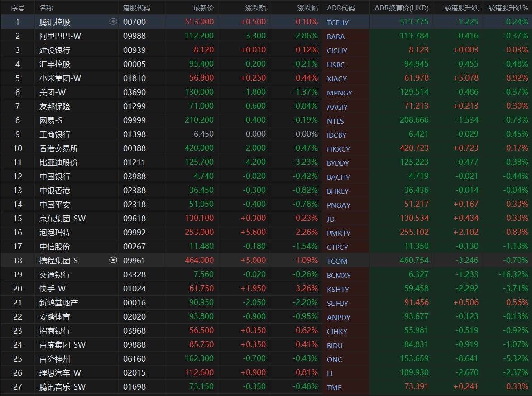The image size is (532, 396).
Task: Click 京东集团-SW stock name
Action: pos(62,218)
